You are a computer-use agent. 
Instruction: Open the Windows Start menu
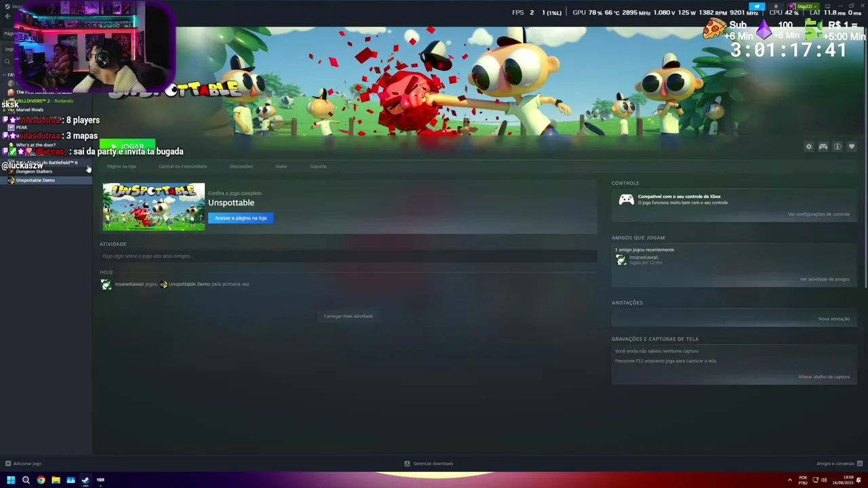[x=11, y=480]
